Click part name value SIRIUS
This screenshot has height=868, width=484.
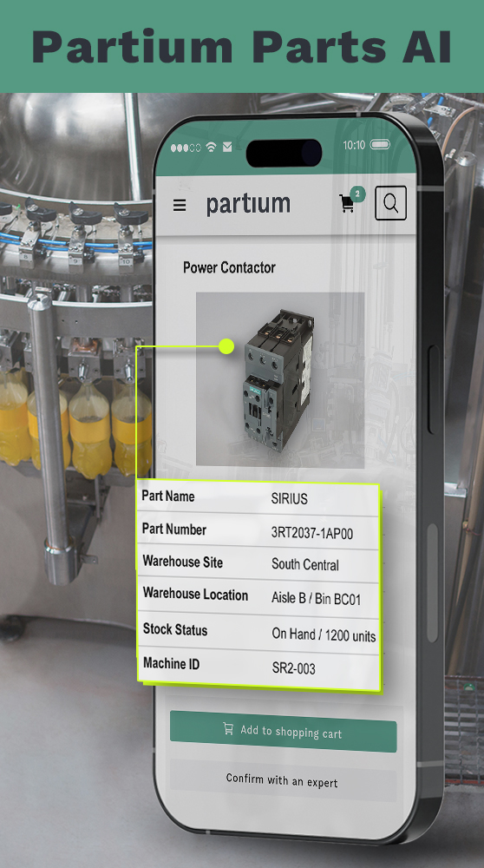[x=290, y=499]
